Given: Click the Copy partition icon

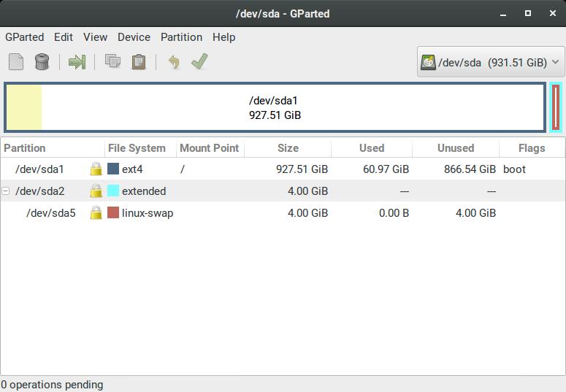Looking at the screenshot, I should coord(112,61).
